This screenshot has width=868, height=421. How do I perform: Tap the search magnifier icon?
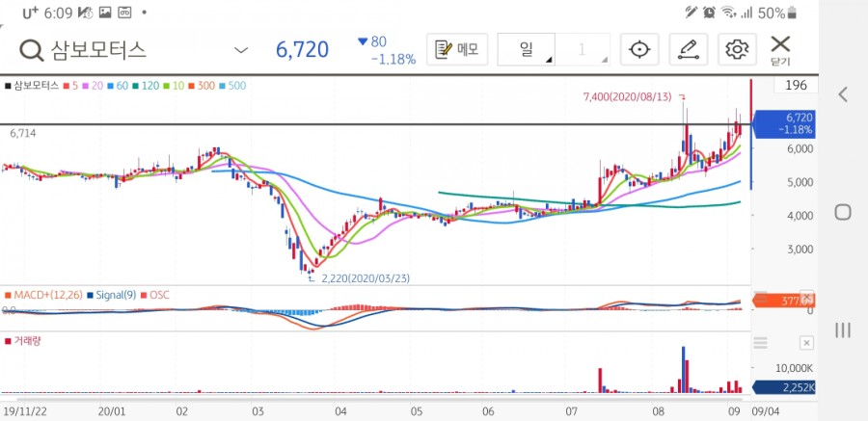pos(32,50)
